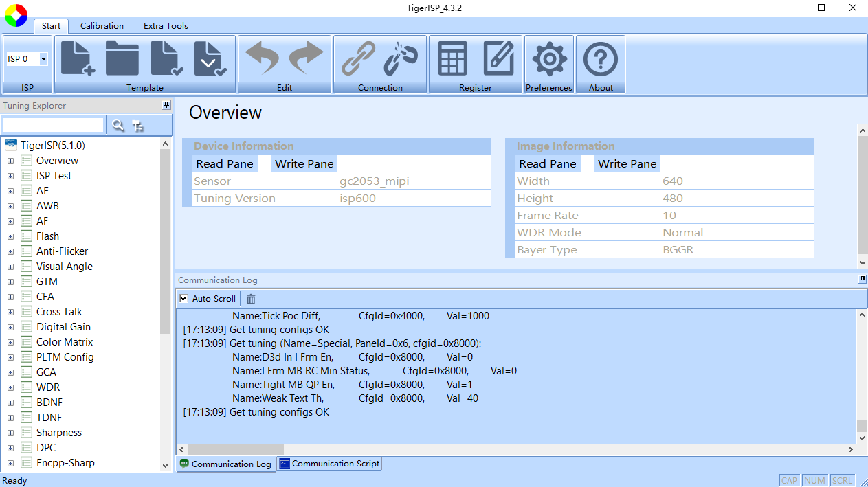Open the ISP 0 dropdown

tap(43, 59)
